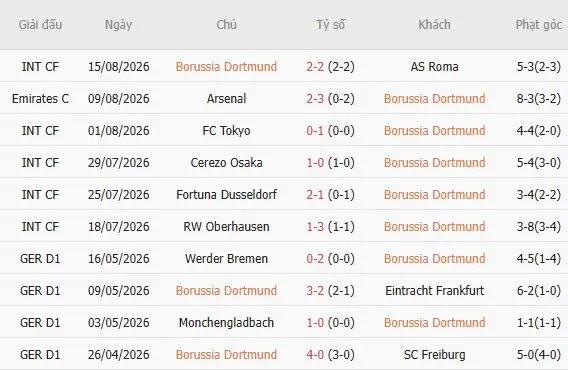The width and height of the screenshot is (568, 371).
Task: Select the 2-3 score of the Arsenal match
Action: (315, 99)
